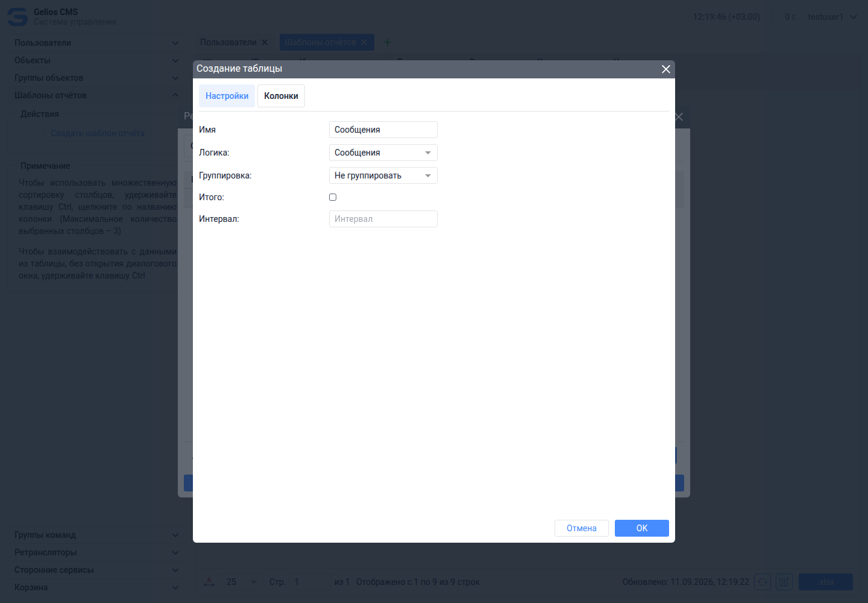The image size is (868, 603).
Task: Select the Настройки tab
Action: 227,96
